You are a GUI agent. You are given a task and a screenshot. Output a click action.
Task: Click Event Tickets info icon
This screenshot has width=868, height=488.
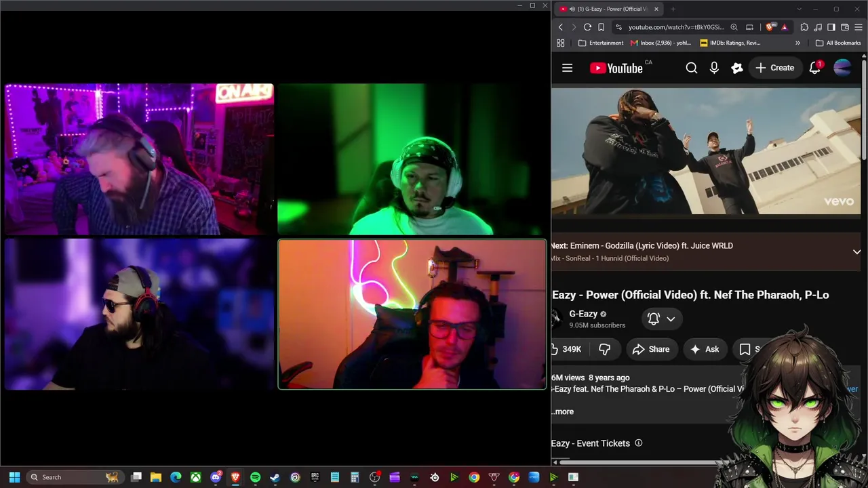coord(638,443)
